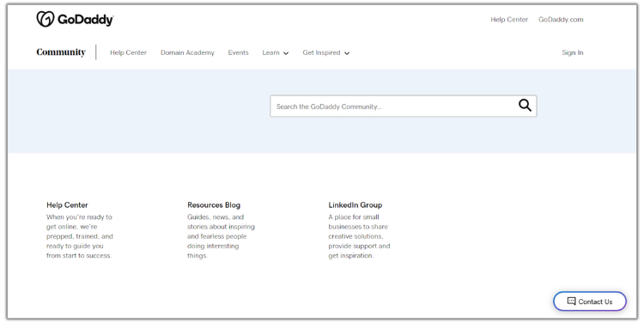Go to the Community home heading
The height and width of the screenshot is (323, 644).
pos(61,52)
